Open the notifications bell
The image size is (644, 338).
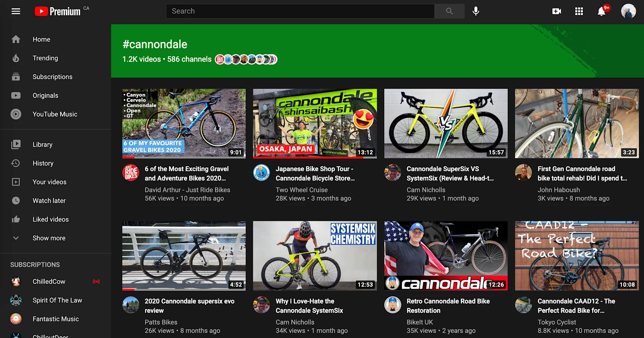pos(601,11)
